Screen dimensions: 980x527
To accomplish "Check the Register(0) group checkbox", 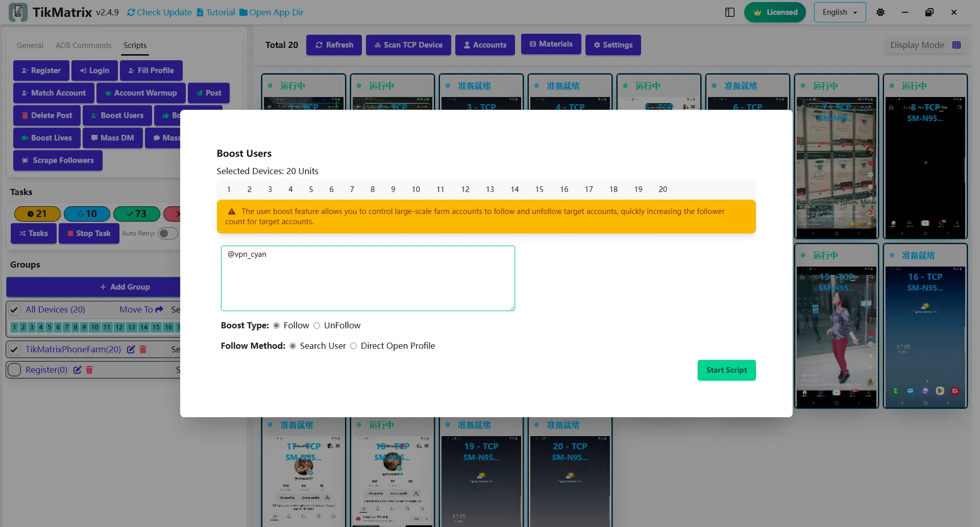I will [14, 370].
